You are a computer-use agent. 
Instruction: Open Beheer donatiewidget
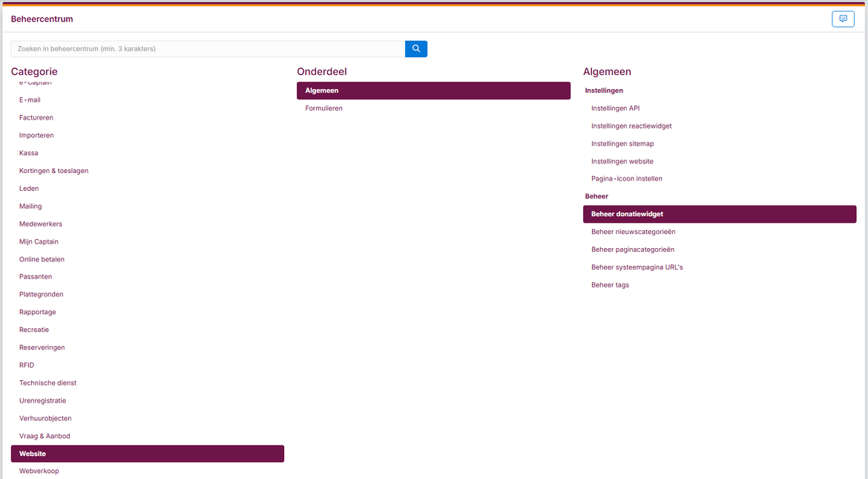(x=719, y=214)
